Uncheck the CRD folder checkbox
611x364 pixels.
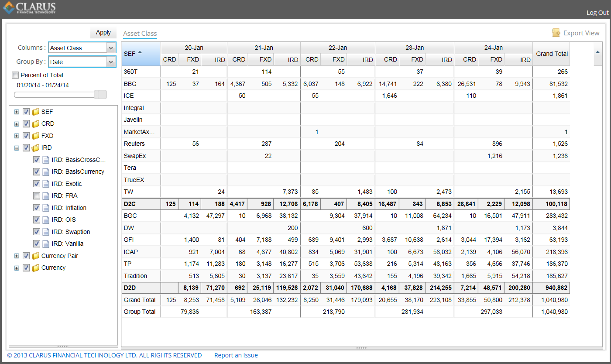26,124
